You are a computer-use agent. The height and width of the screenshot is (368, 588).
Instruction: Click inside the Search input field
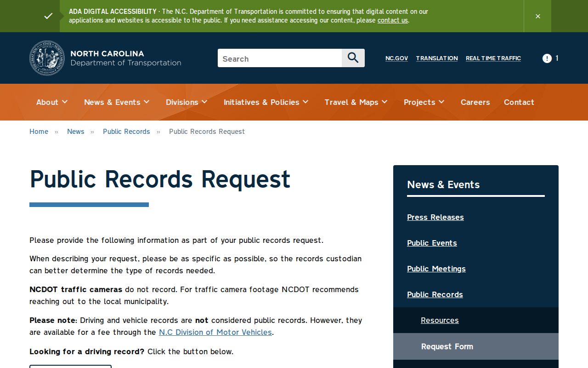[x=280, y=58]
